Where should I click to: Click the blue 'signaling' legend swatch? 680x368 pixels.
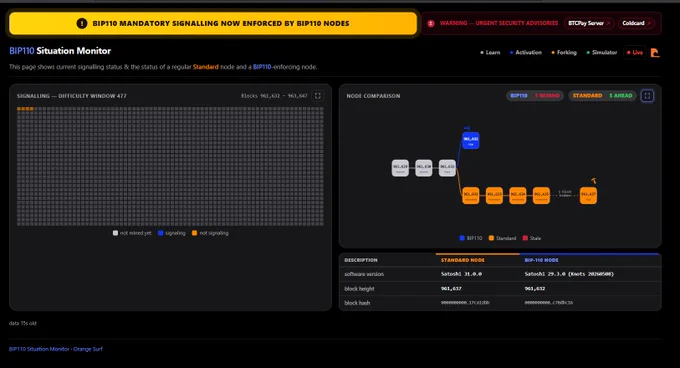click(x=160, y=233)
